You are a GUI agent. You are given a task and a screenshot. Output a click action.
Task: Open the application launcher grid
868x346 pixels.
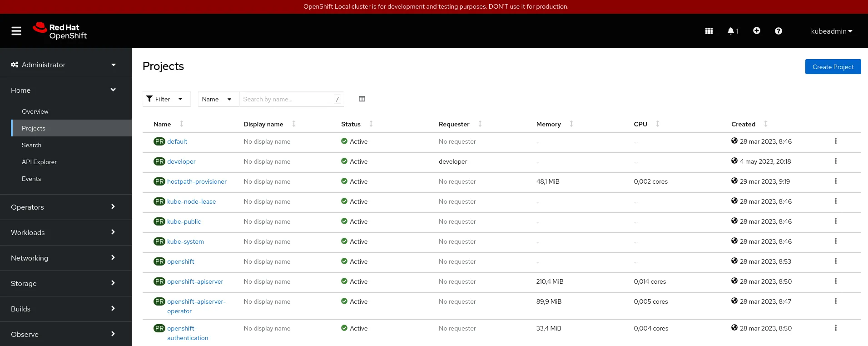tap(709, 31)
